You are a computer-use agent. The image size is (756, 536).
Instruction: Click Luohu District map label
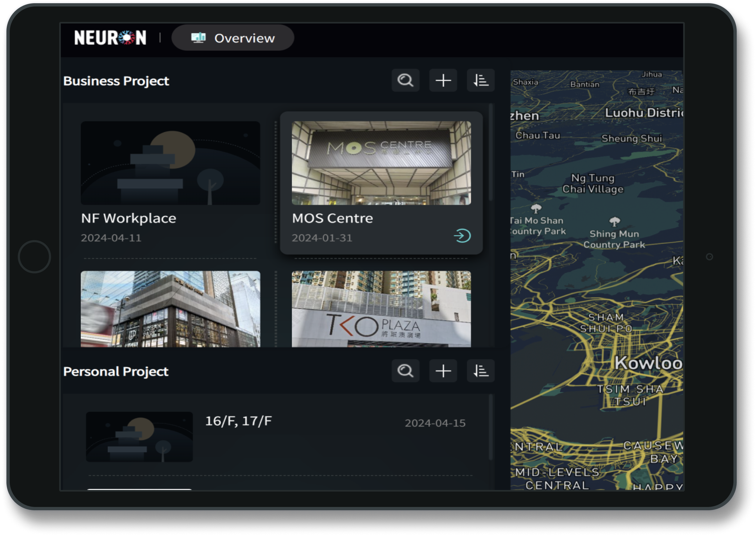click(643, 113)
